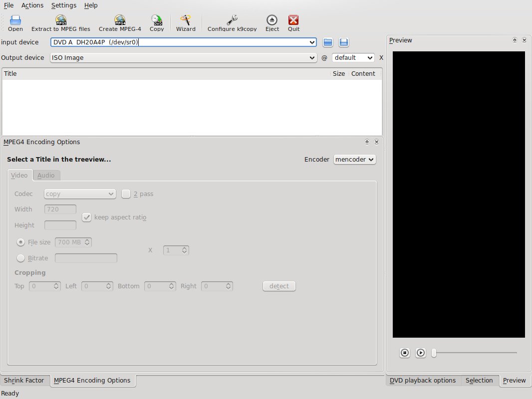The width and height of the screenshot is (532, 399).
Task: Click the detect cropping button
Action: coord(279,286)
